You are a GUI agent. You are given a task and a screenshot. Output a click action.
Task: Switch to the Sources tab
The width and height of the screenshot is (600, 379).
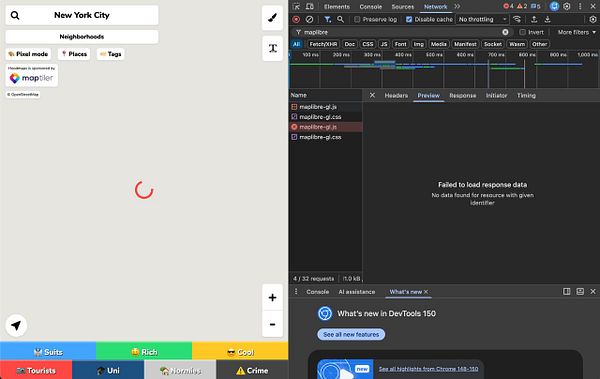(x=403, y=7)
